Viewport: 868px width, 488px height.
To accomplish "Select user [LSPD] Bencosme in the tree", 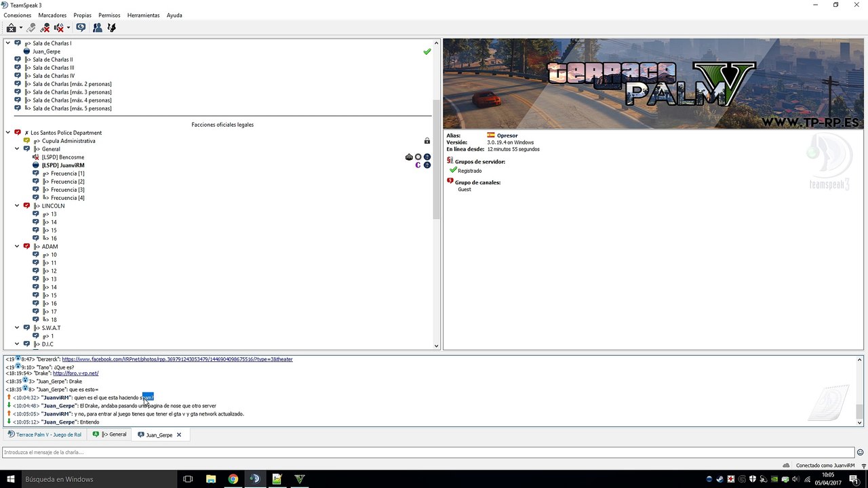I will click(63, 157).
